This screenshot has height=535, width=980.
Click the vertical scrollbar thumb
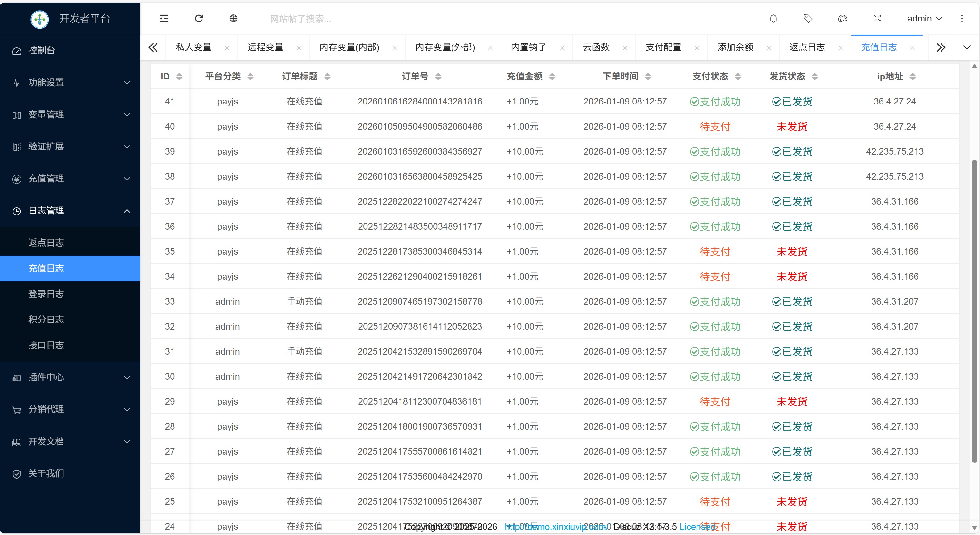(974, 310)
